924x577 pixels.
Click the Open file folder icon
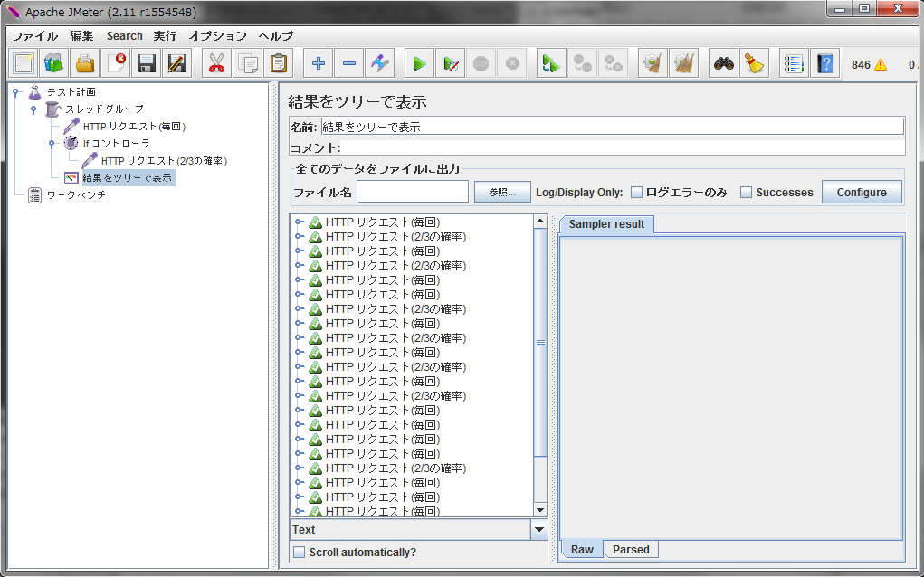[x=85, y=63]
